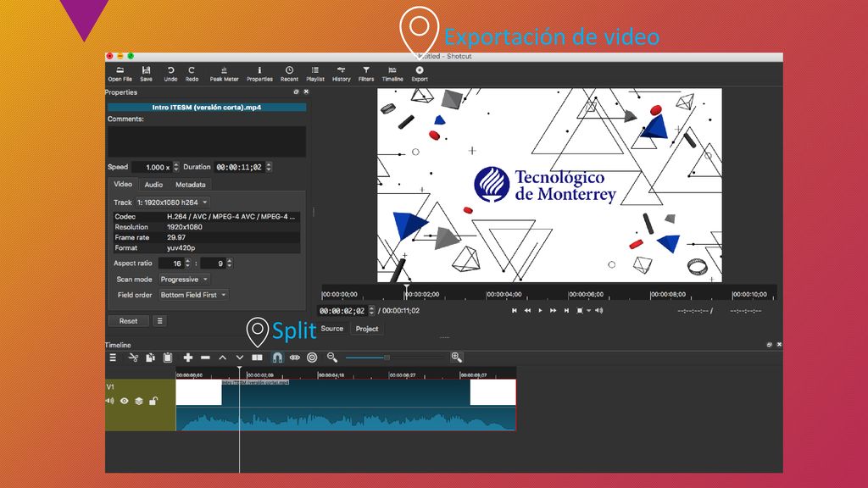868x488 pixels.
Task: Open the History panel
Action: [341, 75]
